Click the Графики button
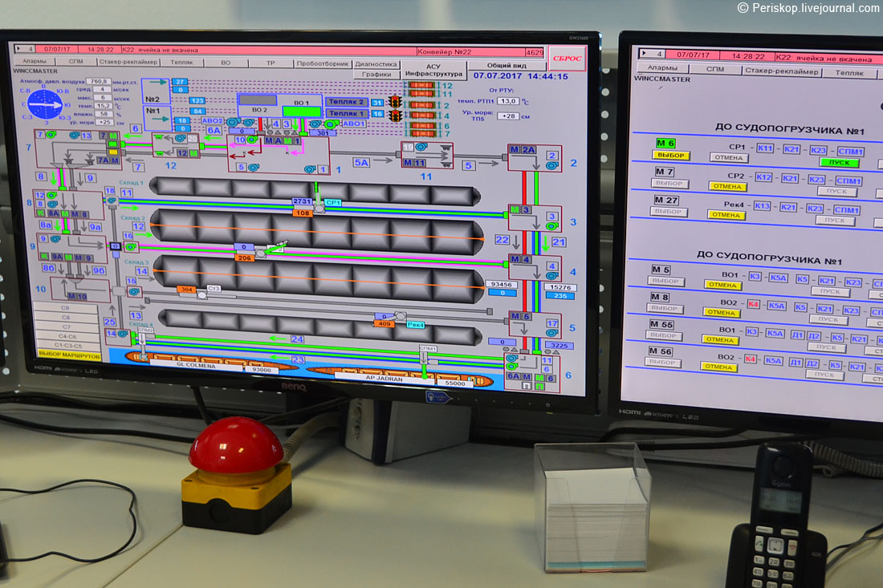This screenshot has width=883, height=588. tap(376, 75)
